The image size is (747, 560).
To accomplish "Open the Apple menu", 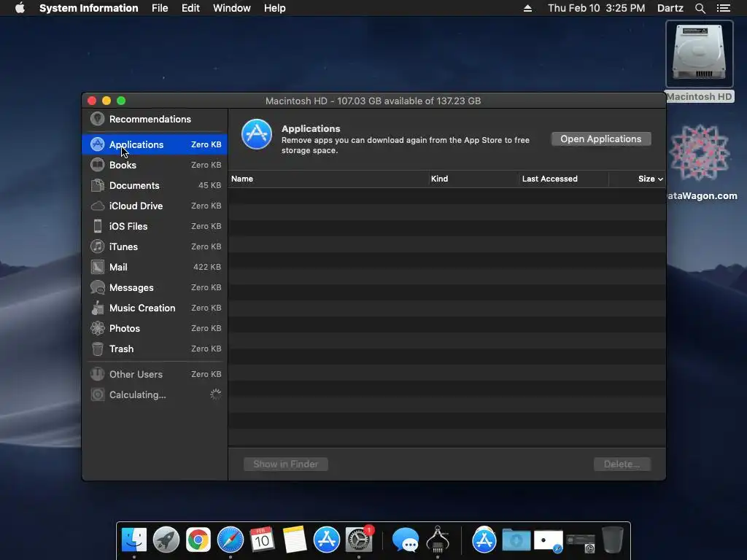I will 20,7.
